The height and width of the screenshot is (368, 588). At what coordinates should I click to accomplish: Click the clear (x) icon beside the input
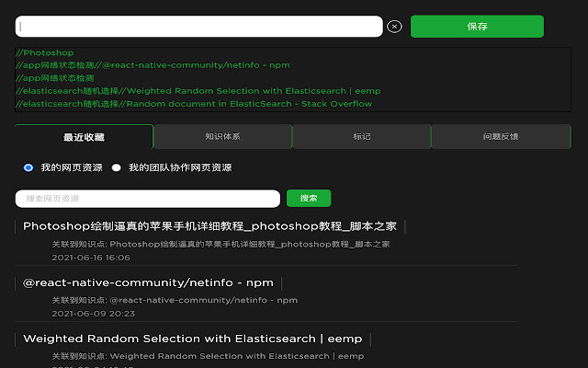click(394, 27)
